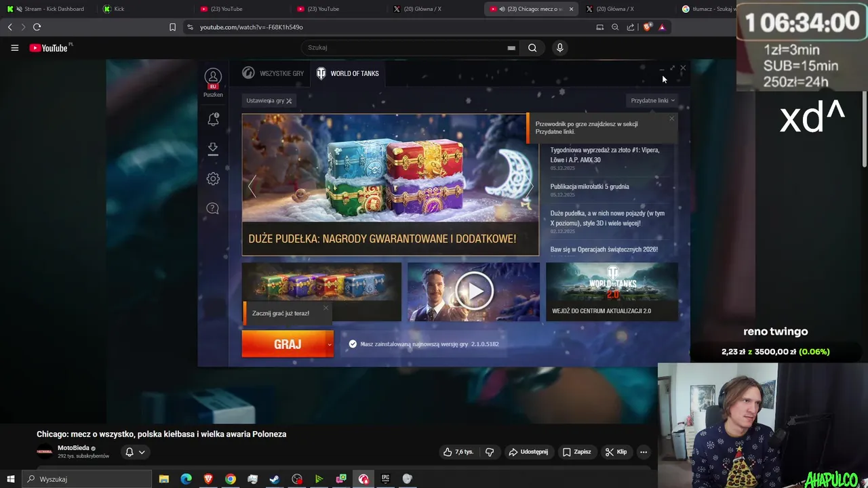The width and height of the screenshot is (868, 488).
Task: Click the orange GRAJ button
Action: pos(283,344)
